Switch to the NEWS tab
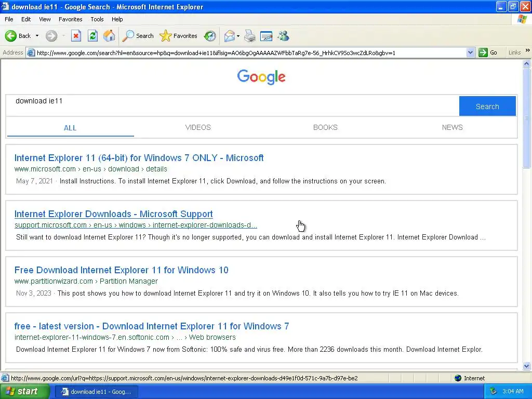The image size is (532, 399). [453, 128]
